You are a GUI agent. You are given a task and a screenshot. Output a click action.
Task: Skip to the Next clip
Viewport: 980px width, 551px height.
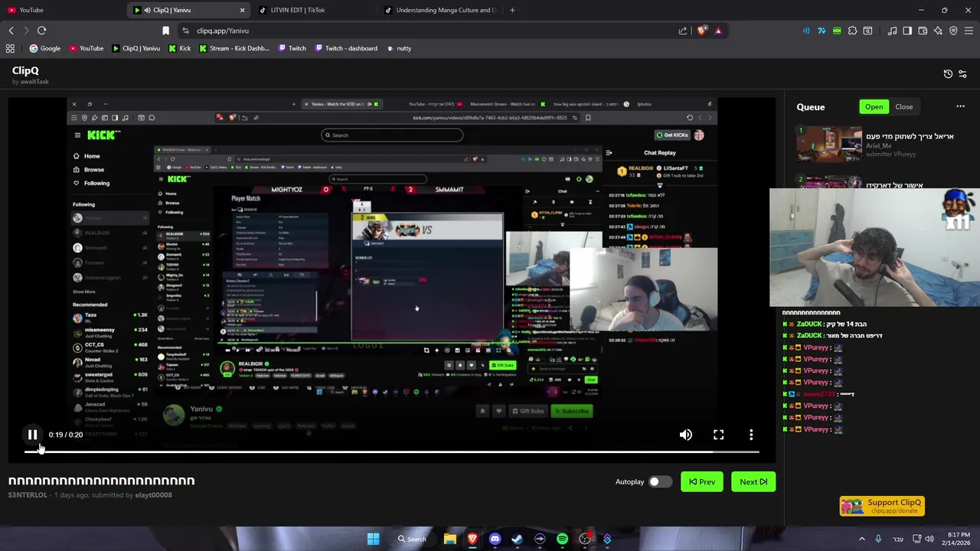(x=753, y=482)
